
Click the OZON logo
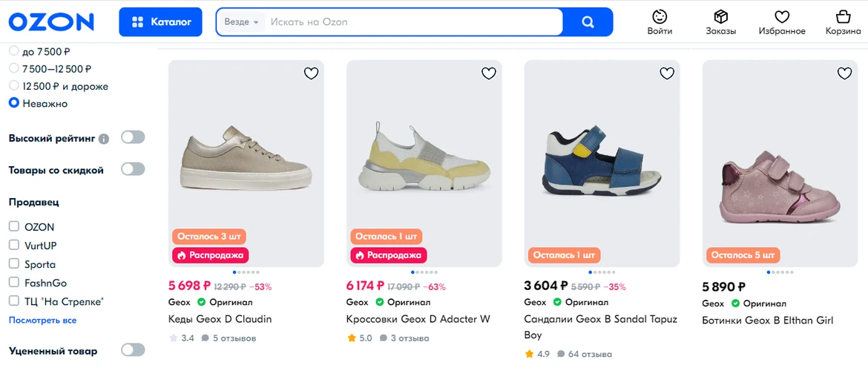(x=51, y=22)
